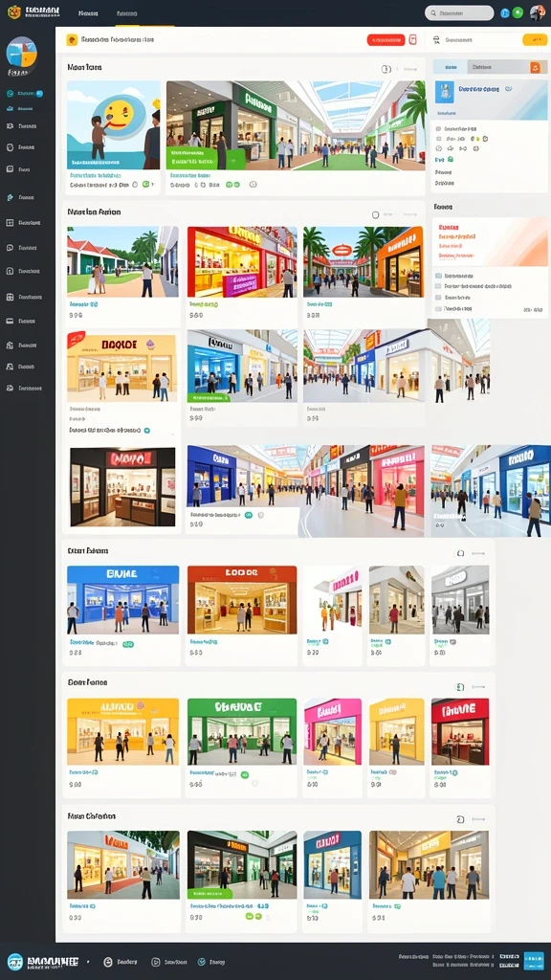551x980 pixels.
Task: Switch to the underlined yellow tab in header
Action: pyautogui.click(x=127, y=13)
